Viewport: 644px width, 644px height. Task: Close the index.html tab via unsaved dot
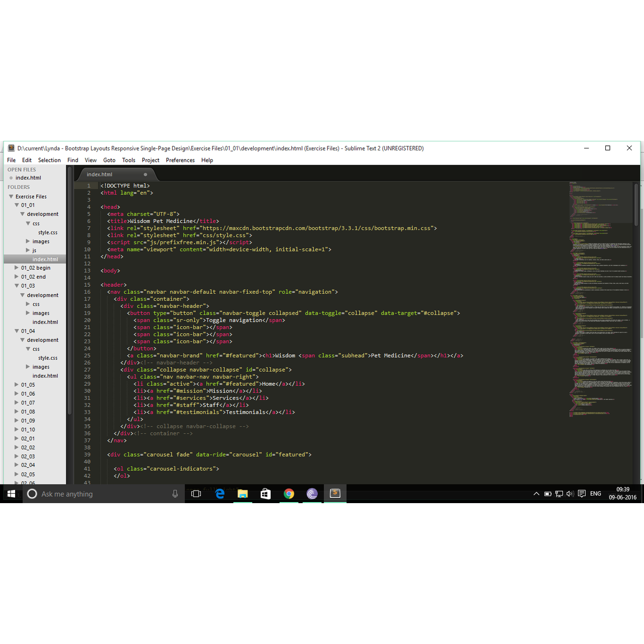pos(145,175)
